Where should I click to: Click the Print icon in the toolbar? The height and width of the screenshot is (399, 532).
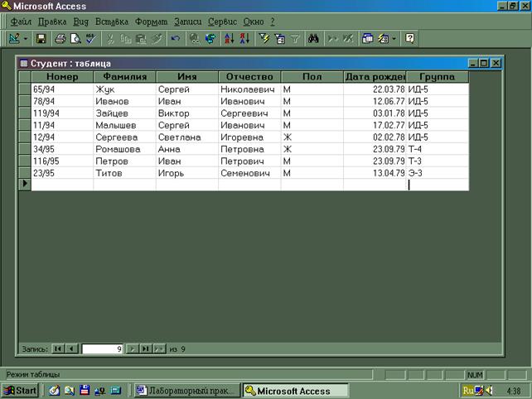(60, 38)
